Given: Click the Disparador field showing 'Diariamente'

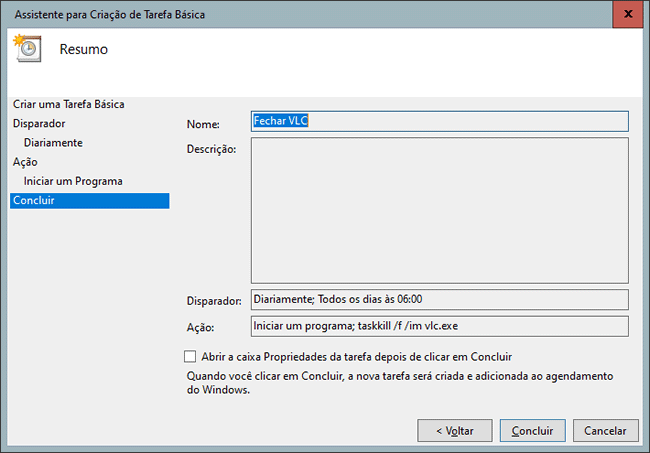Looking at the screenshot, I should 439,299.
